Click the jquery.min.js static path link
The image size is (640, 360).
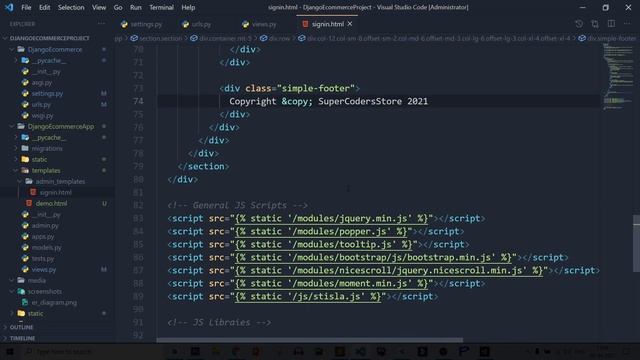coord(331,218)
